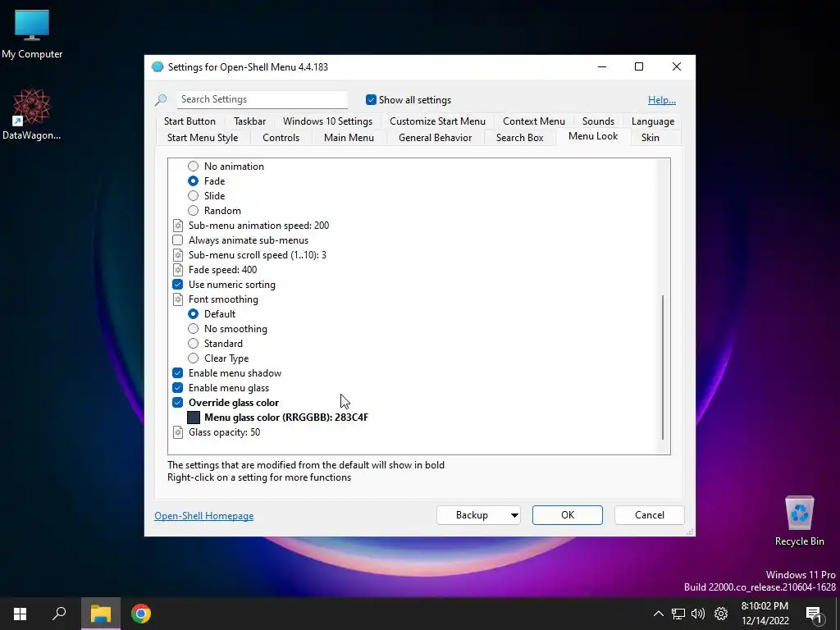Open the Windows 10 Settings tab
This screenshot has width=840, height=630.
coord(327,121)
